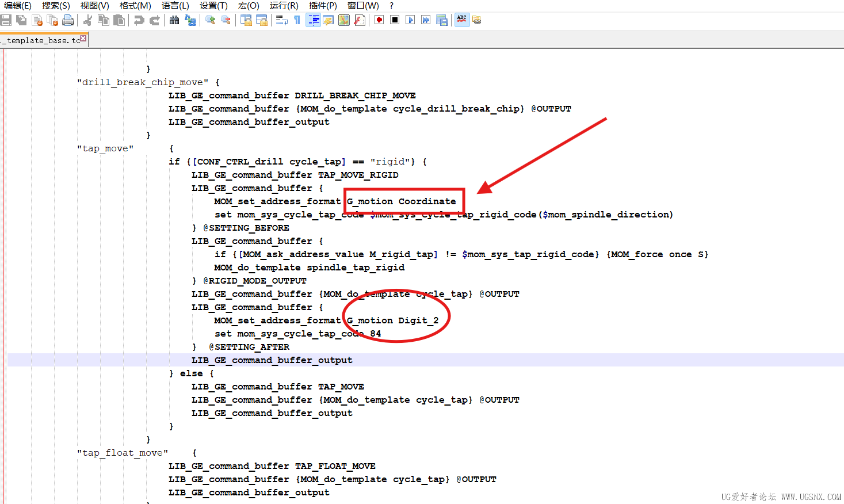The height and width of the screenshot is (504, 844).
Task: Zoom in using the magnifier plus icon
Action: pyautogui.click(x=210, y=21)
